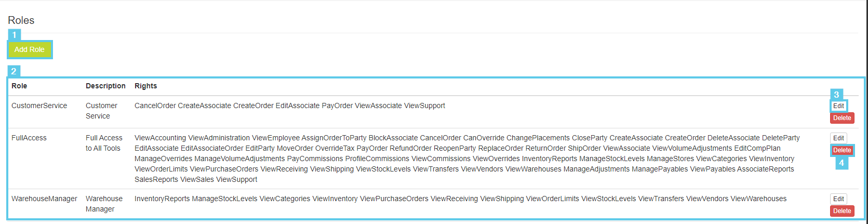Remove the WarehouseManager role with Delete
This screenshot has width=868, height=224.
(842, 211)
